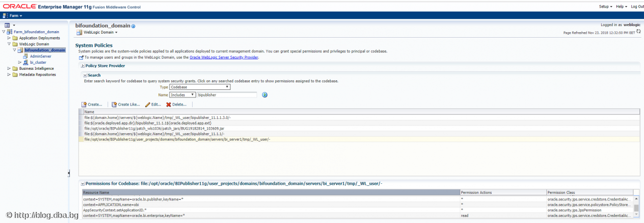
Task: Expand the Policy Store Provider section
Action: [83, 66]
